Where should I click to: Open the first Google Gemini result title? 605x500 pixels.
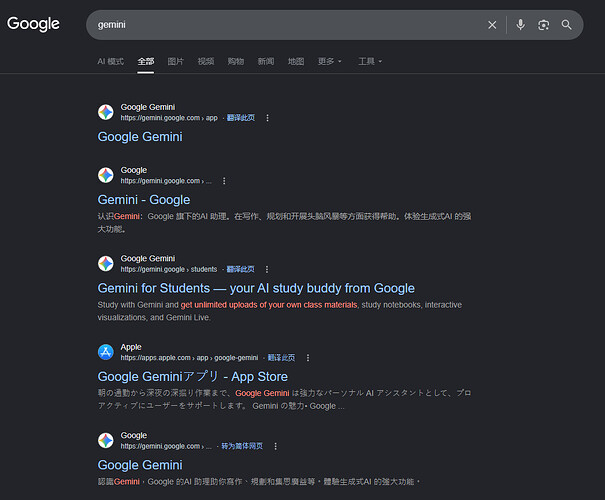pos(140,137)
